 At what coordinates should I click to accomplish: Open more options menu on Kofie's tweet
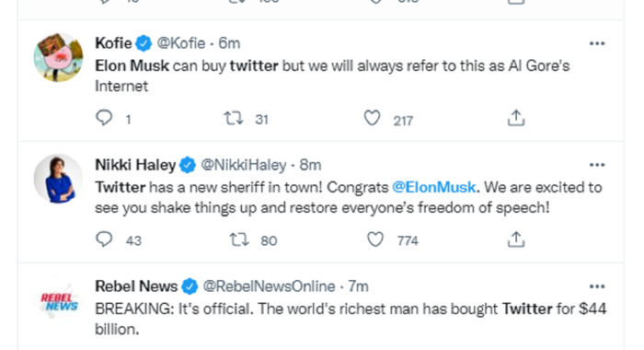tap(597, 43)
